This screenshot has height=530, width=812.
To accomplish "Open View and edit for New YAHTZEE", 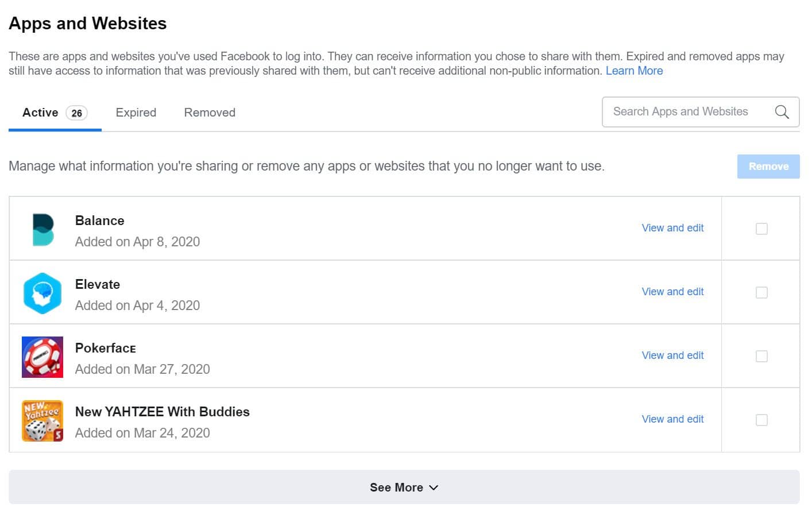I will pyautogui.click(x=672, y=419).
